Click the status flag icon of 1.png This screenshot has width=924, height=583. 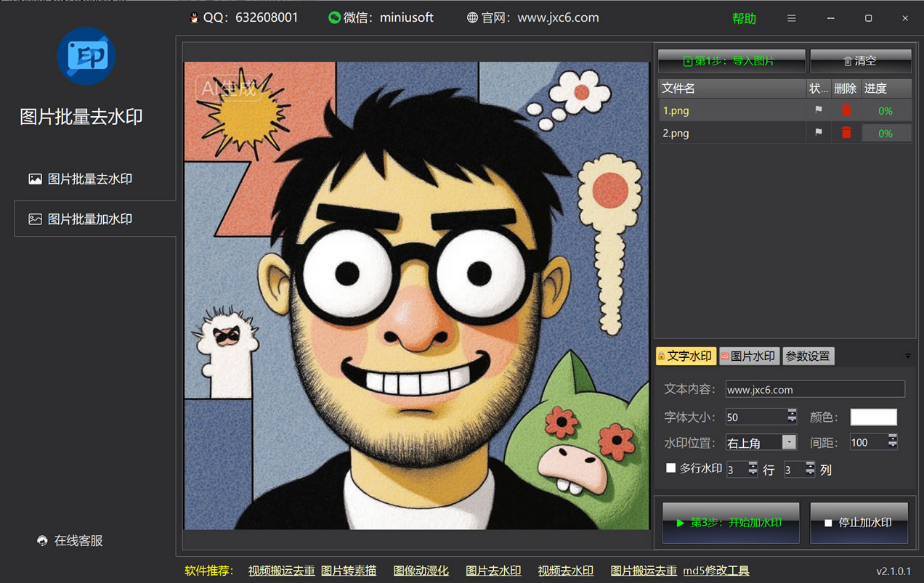[x=819, y=110]
